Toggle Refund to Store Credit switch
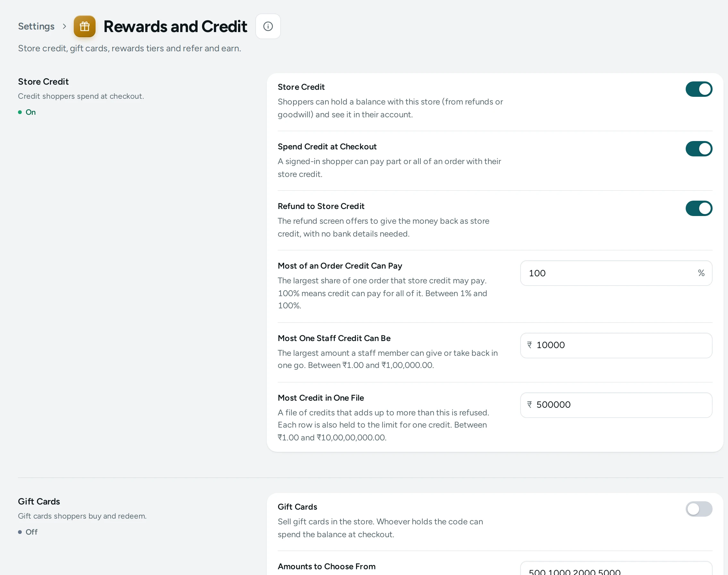 coord(699,208)
